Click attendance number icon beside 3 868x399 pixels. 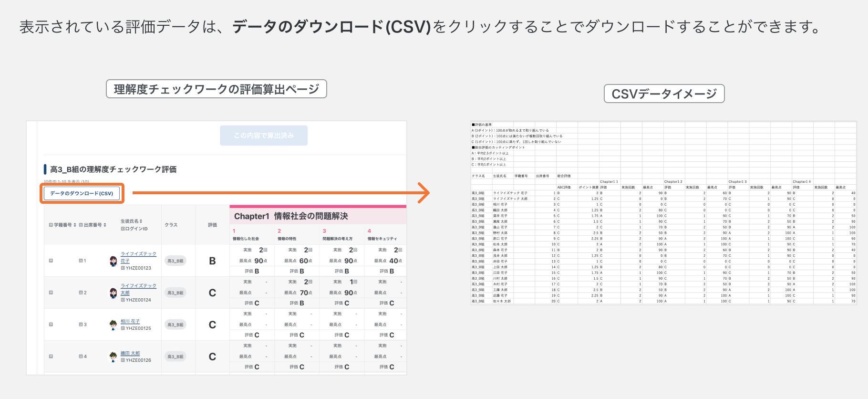point(81,325)
